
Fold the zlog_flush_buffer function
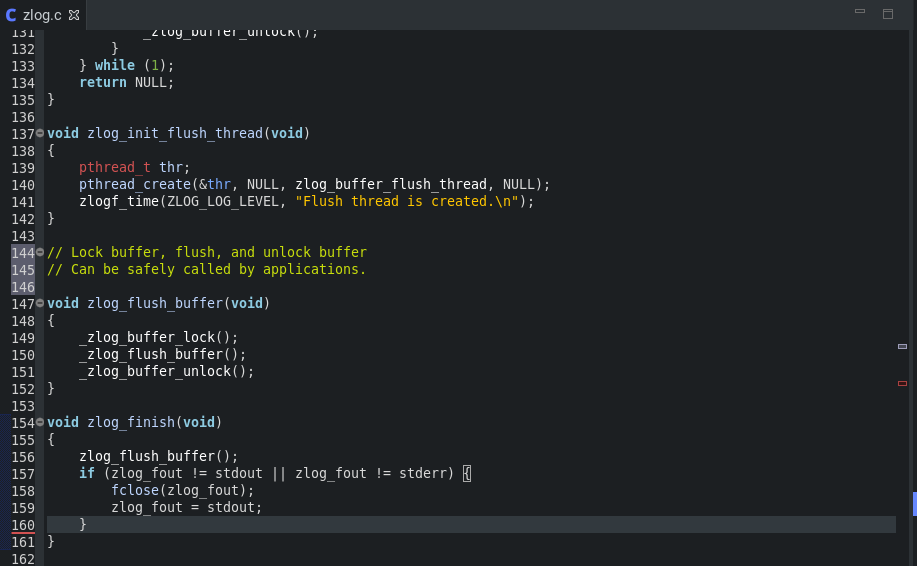(x=40, y=304)
